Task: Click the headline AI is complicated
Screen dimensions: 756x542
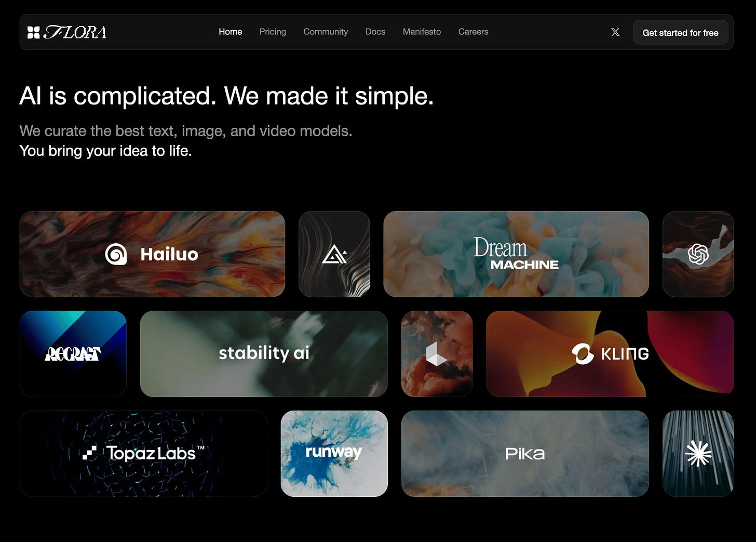Action: (x=117, y=96)
